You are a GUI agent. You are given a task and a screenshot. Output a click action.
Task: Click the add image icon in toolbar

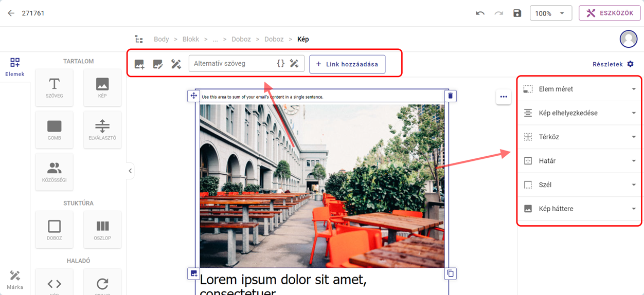tap(139, 64)
